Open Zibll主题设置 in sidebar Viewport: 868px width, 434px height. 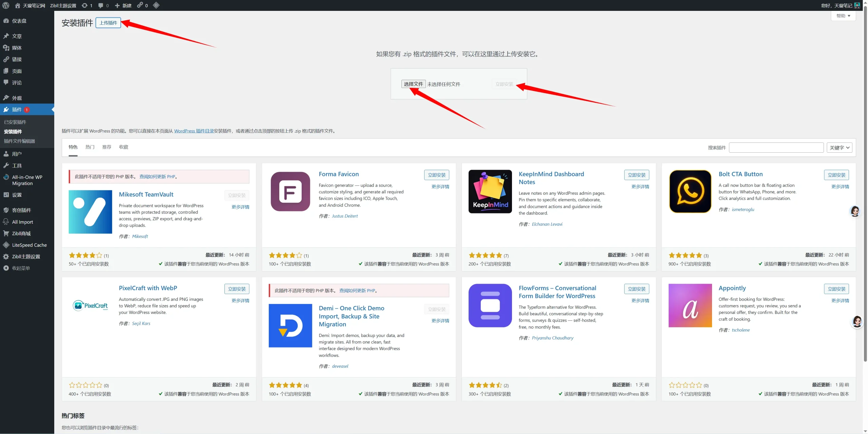pos(27,257)
